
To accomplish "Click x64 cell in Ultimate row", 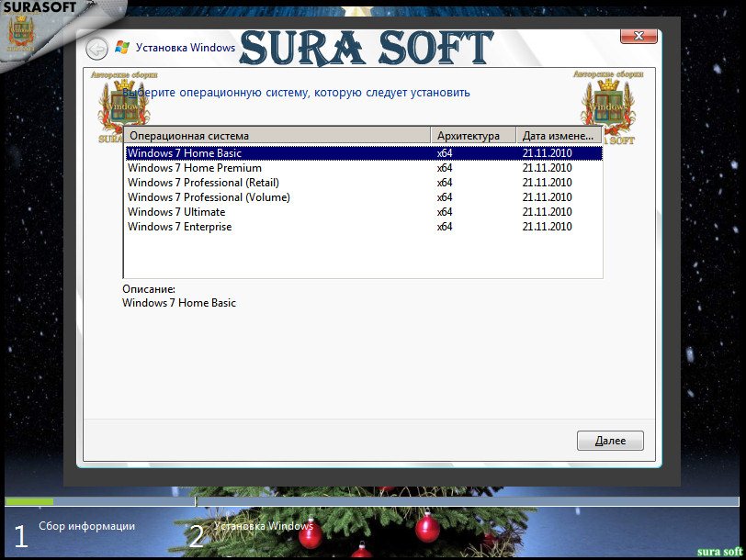I will (445, 212).
